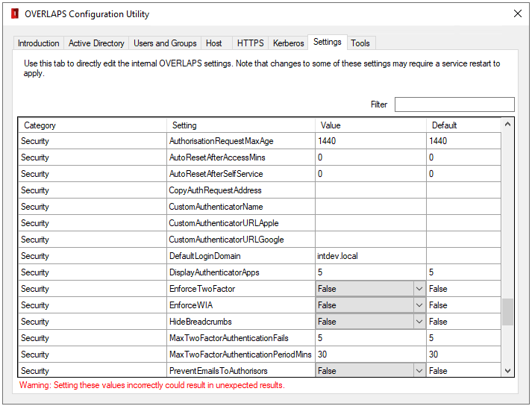Click the CustomAuthenticatorURLApple value cell
Screen dimensions: 532x406
tap(371, 223)
